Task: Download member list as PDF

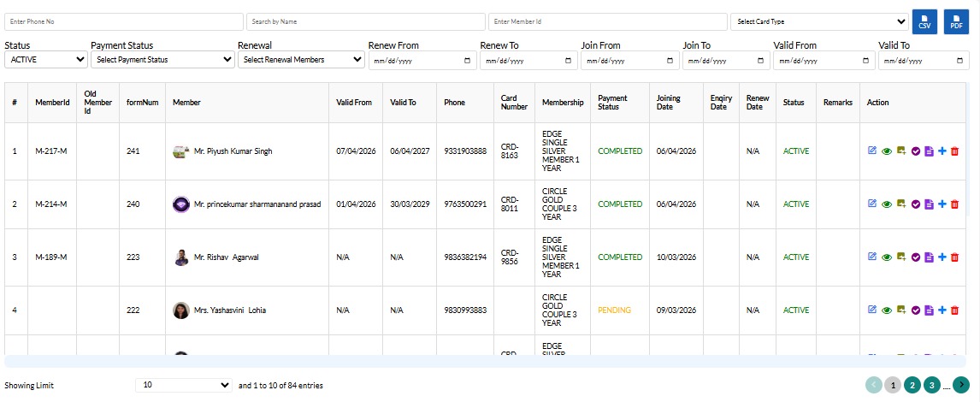Action: pos(955,22)
